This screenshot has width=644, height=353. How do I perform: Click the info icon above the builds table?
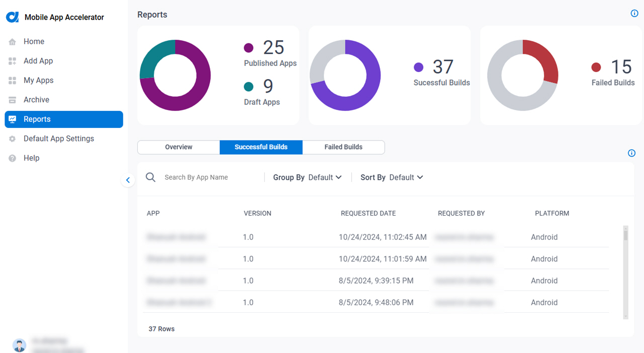[632, 153]
